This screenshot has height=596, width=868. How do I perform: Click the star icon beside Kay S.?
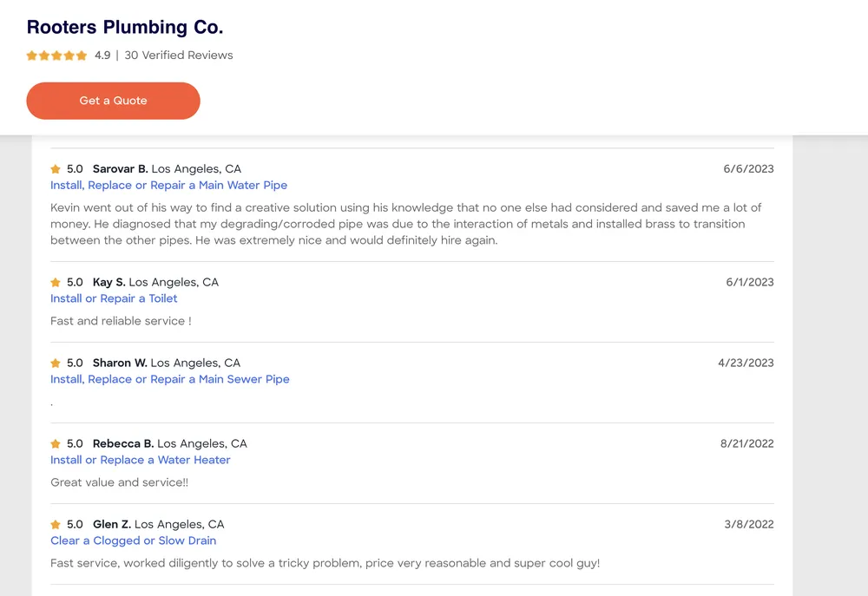(x=56, y=283)
